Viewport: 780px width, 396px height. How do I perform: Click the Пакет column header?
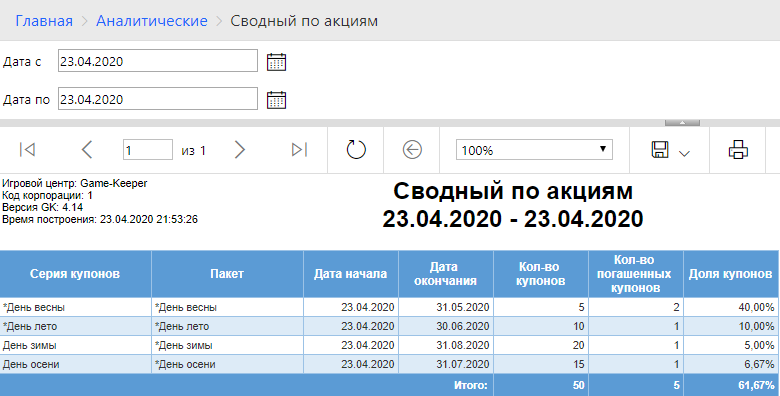(227, 274)
